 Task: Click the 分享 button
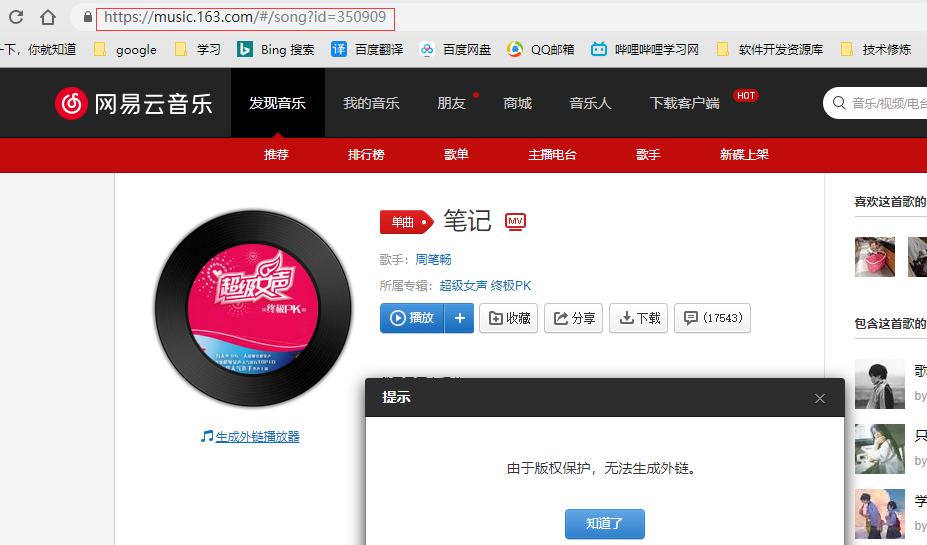(573, 318)
